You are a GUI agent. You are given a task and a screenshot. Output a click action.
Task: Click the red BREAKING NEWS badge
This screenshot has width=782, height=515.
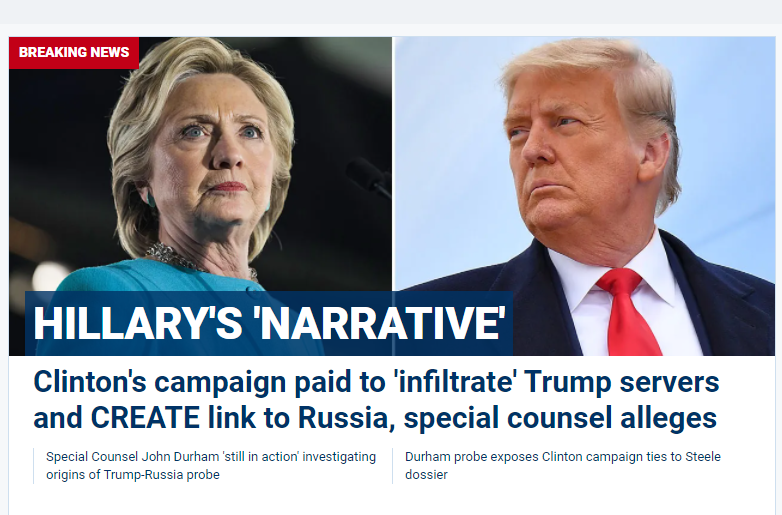pyautogui.click(x=74, y=52)
